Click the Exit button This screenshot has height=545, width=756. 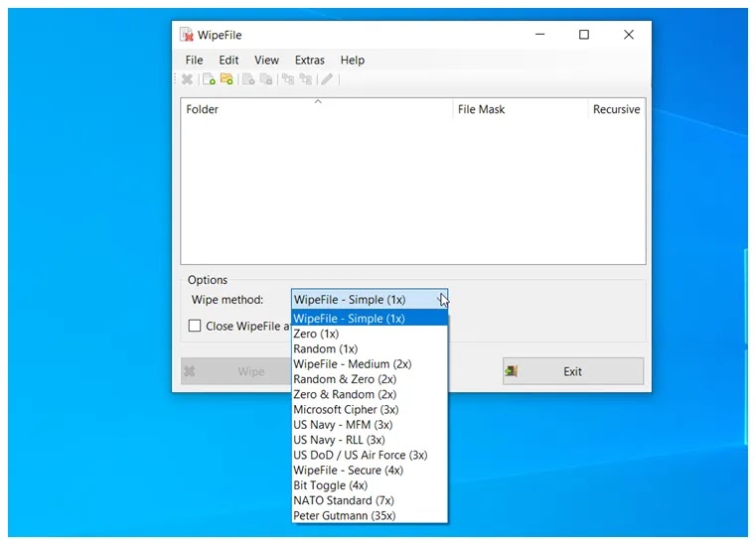573,371
